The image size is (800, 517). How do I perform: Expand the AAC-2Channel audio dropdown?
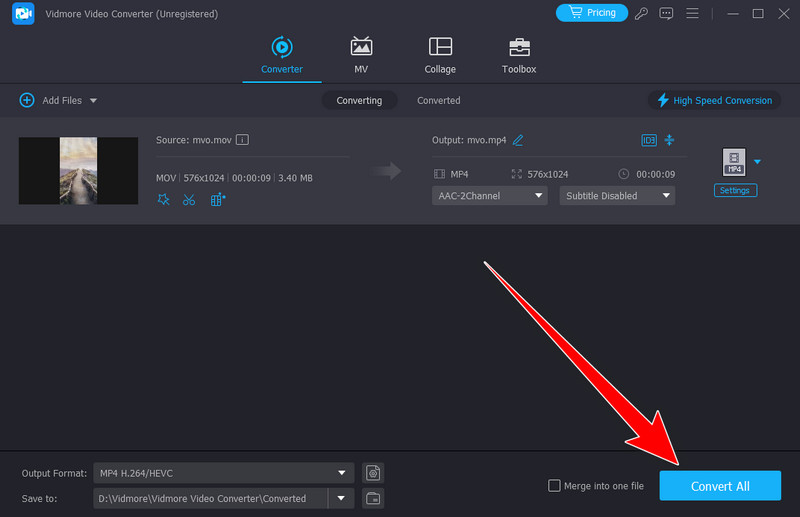click(489, 196)
